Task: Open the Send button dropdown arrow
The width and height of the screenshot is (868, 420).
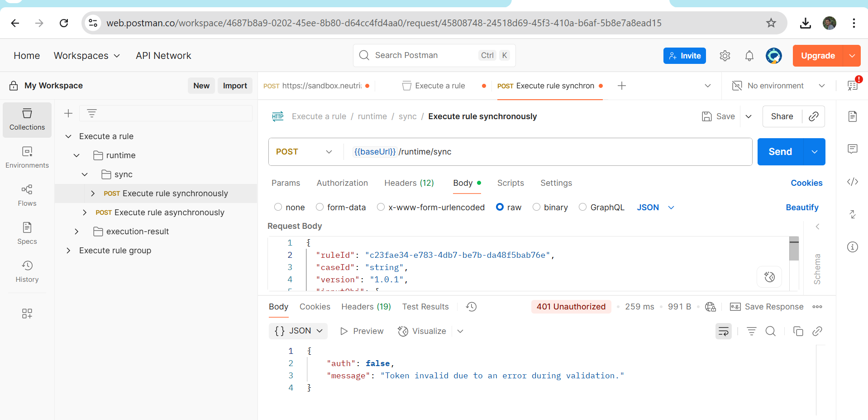Action: [815, 152]
